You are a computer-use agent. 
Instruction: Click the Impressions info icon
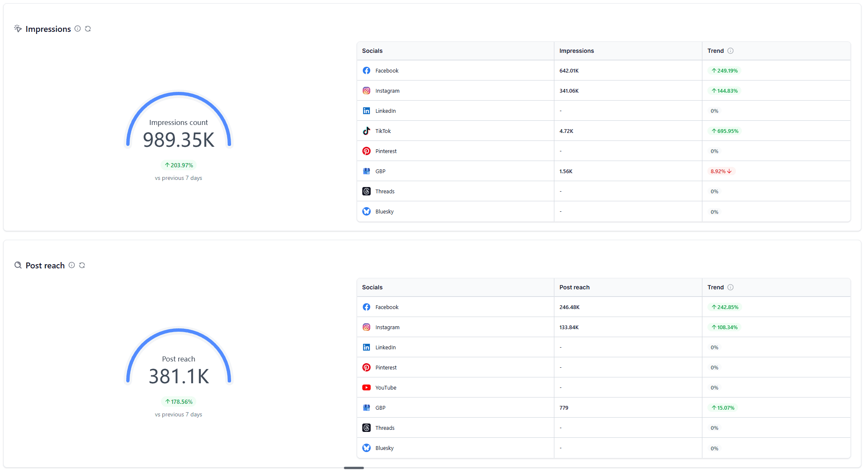click(x=78, y=29)
